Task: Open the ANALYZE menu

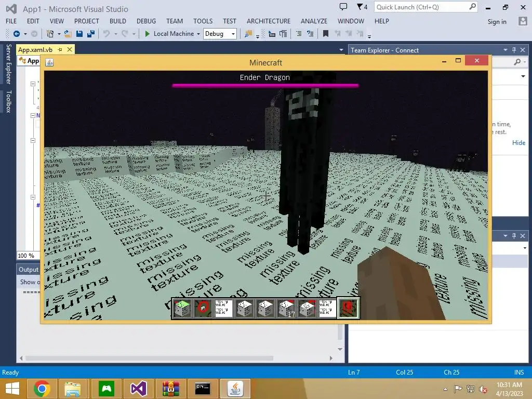Action: point(314,21)
